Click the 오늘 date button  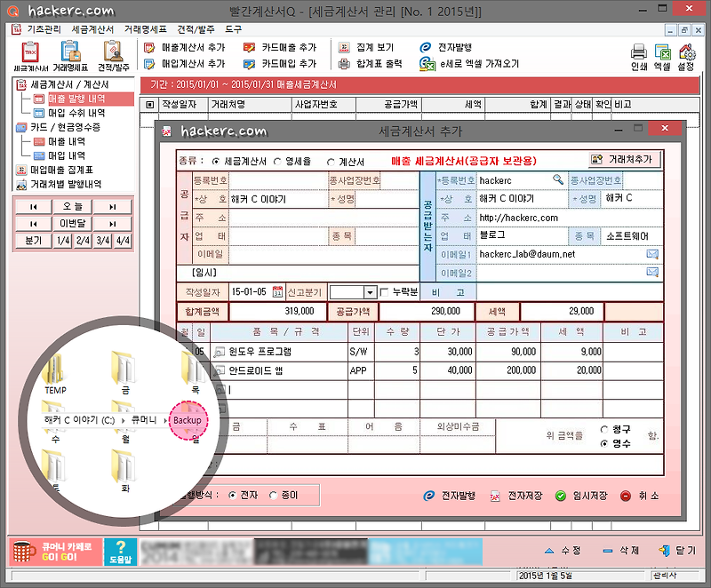pyautogui.click(x=73, y=207)
